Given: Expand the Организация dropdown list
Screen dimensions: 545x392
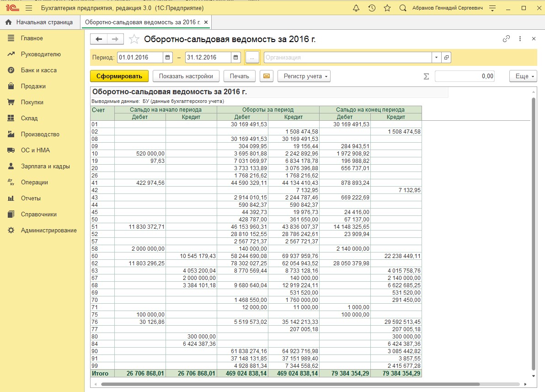Looking at the screenshot, I should point(436,58).
